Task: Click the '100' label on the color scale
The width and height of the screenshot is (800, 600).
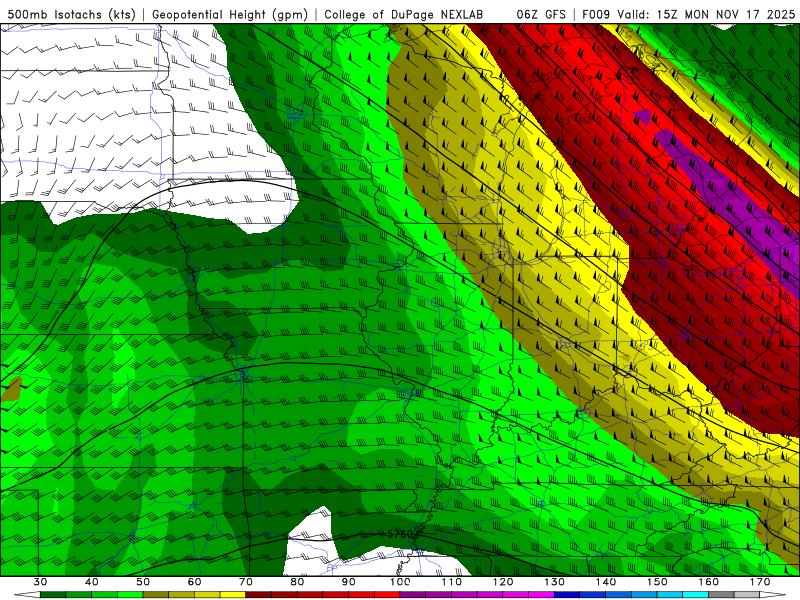Action: 401,582
